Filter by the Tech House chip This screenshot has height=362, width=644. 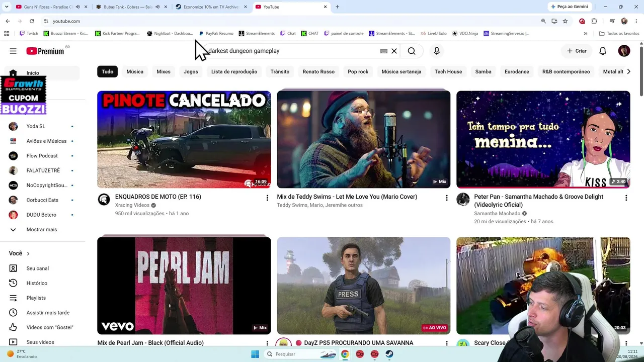coord(448,71)
